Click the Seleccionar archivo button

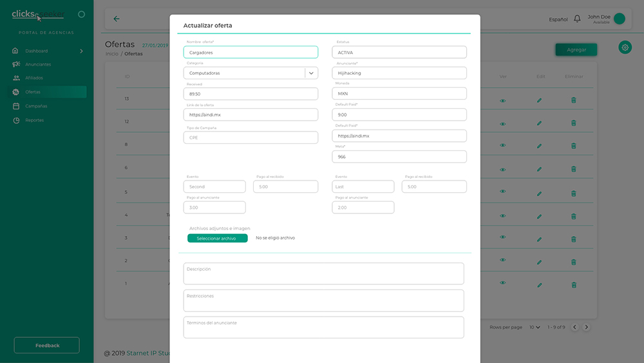tap(218, 239)
